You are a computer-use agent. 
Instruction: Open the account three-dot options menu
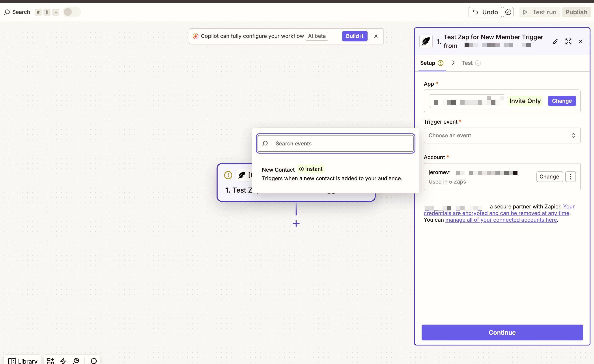pyautogui.click(x=570, y=176)
